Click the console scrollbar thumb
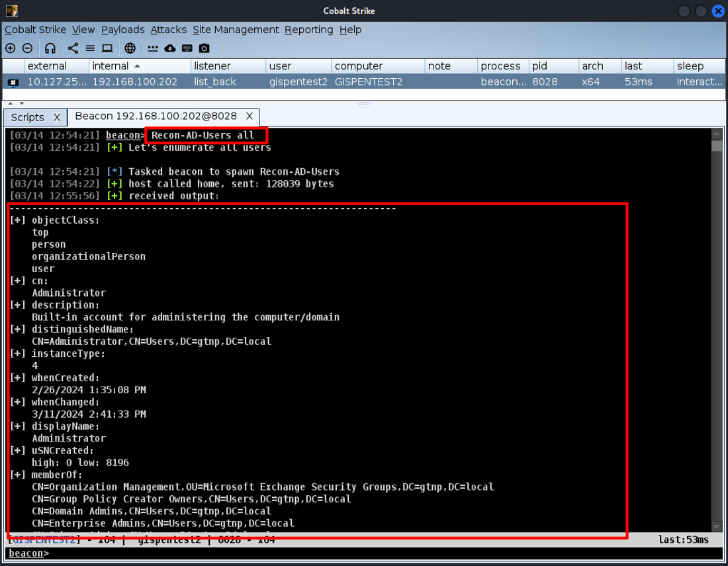Screen dimensions: 728x566 [x=717, y=146]
